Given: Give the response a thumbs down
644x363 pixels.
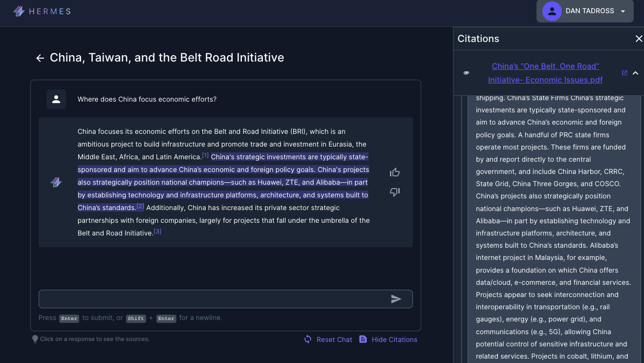Looking at the screenshot, I should [x=395, y=192].
